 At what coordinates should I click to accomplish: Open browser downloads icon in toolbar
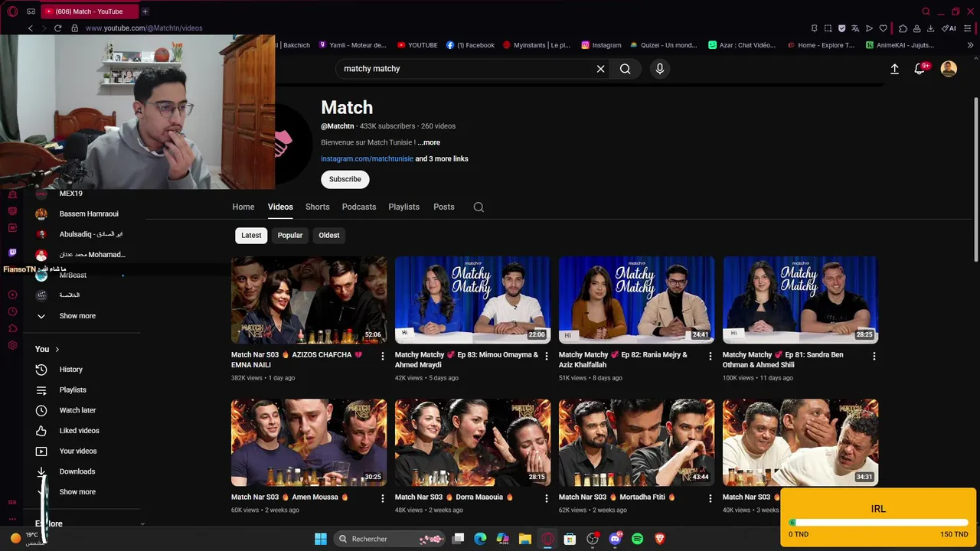pyautogui.click(x=930, y=28)
